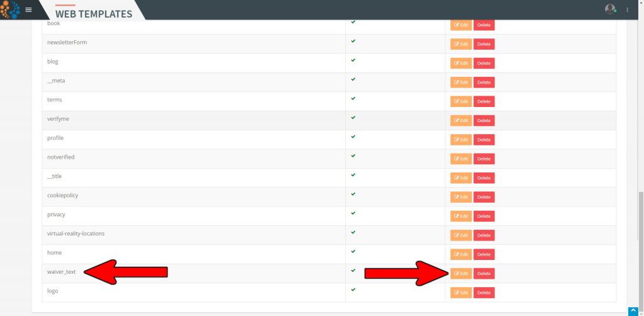This screenshot has height=316, width=644.
Task: Delete the notverified template
Action: point(484,159)
